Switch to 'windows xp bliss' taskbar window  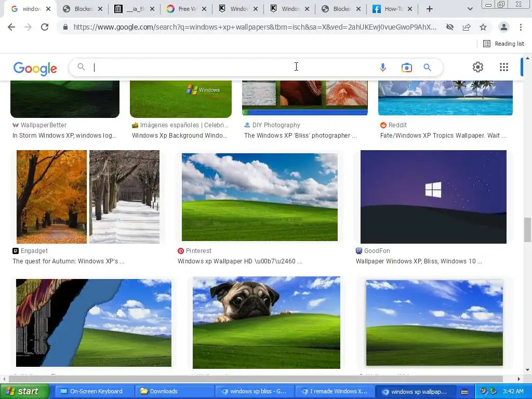coord(255,391)
